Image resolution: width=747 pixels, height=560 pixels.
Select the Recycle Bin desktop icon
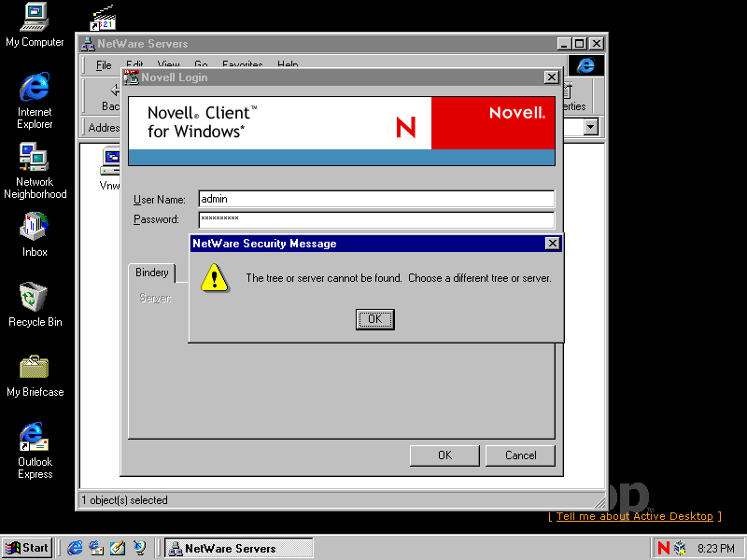[35, 304]
